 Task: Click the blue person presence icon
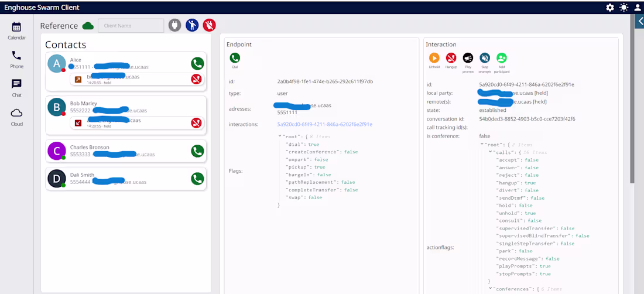(192, 25)
